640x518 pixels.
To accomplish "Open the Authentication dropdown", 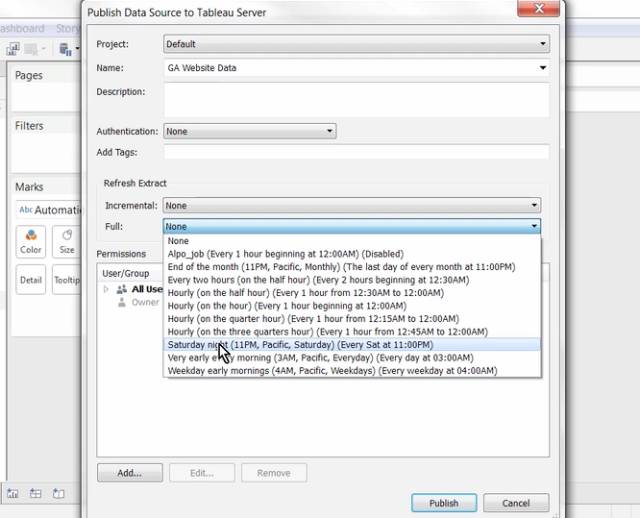I will [x=249, y=131].
